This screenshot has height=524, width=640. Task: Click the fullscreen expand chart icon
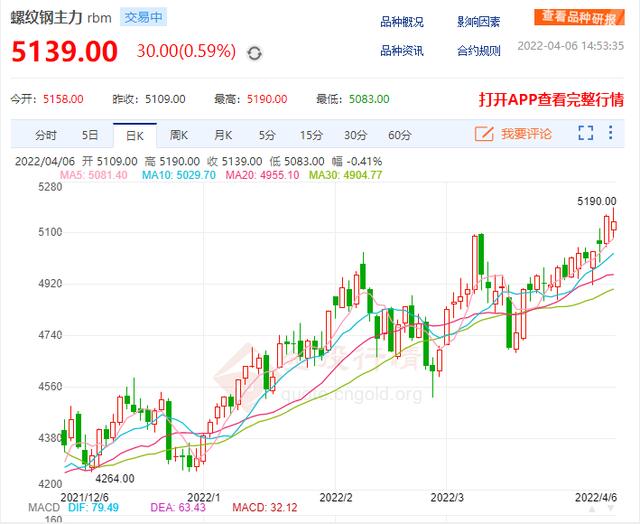(587, 133)
